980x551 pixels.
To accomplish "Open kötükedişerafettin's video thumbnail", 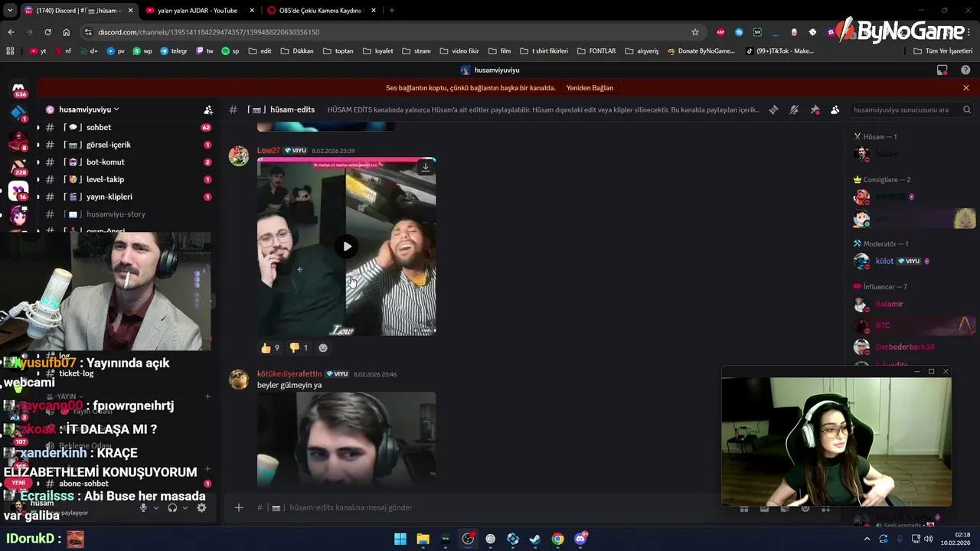I will pos(347,440).
